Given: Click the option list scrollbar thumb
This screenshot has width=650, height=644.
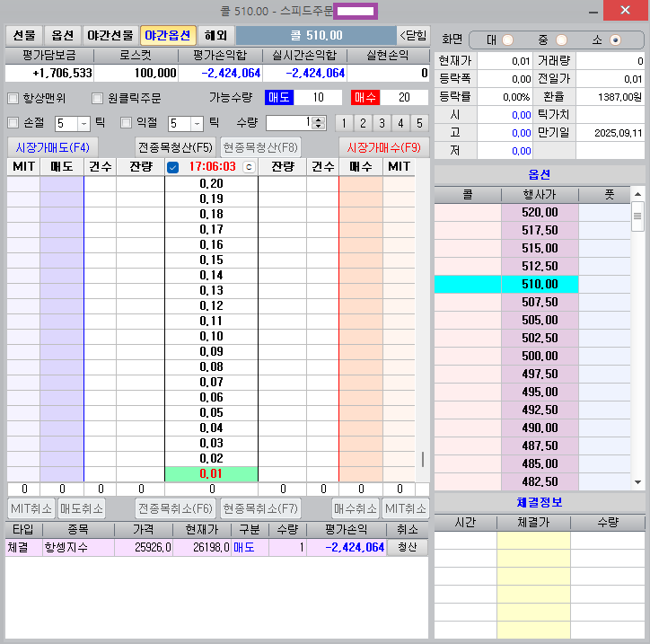Looking at the screenshot, I should (x=637, y=216).
